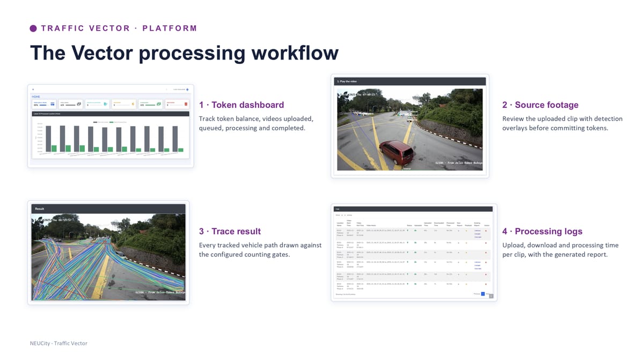
Task: Click the grey stacked-windows icon on the second dashboard tile
Action: pos(79,104)
